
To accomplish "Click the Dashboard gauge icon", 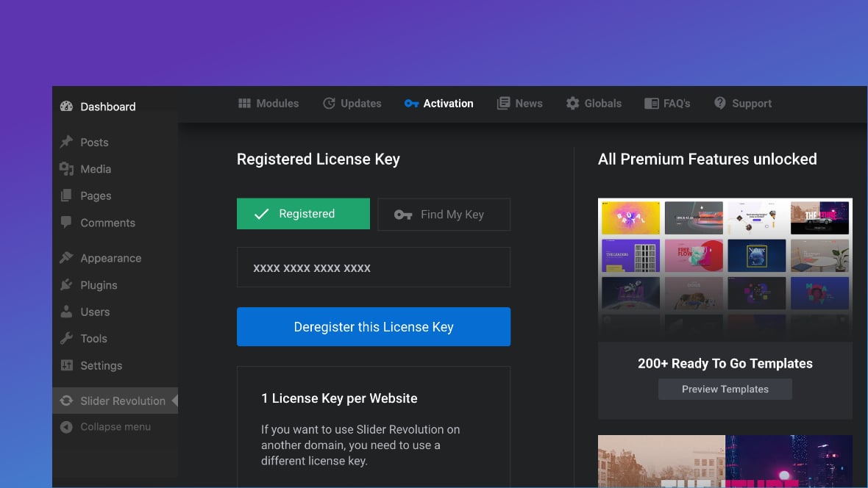I will tap(66, 107).
